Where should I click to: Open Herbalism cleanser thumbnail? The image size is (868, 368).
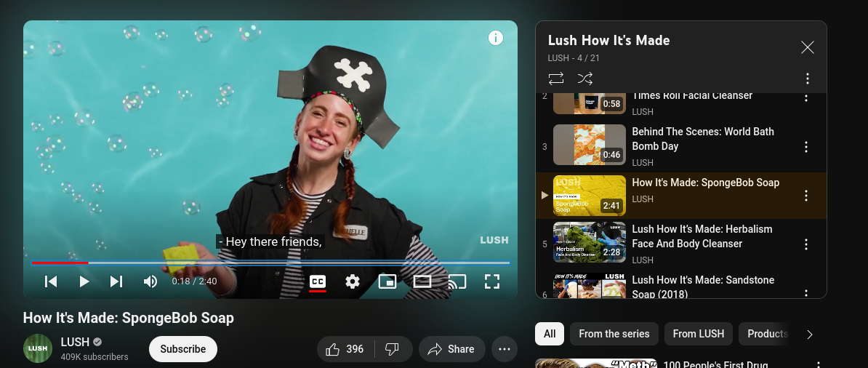590,242
